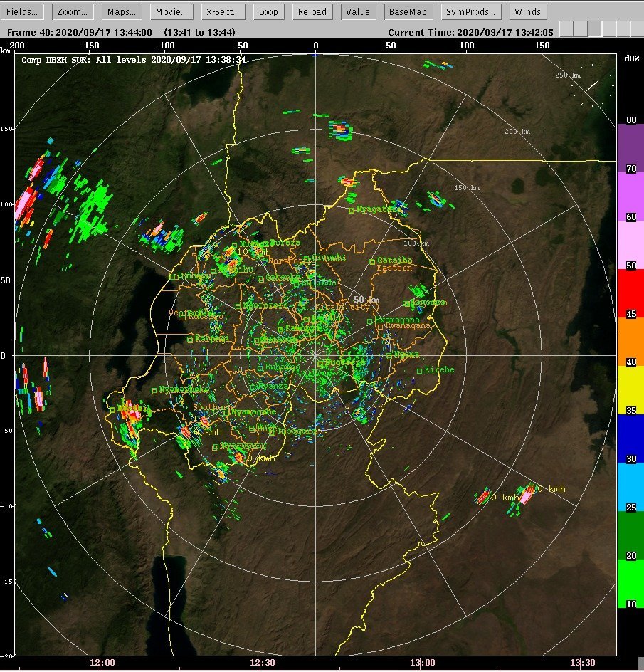
Task: Click the 'Gicumbi' map label
Action: [x=329, y=258]
